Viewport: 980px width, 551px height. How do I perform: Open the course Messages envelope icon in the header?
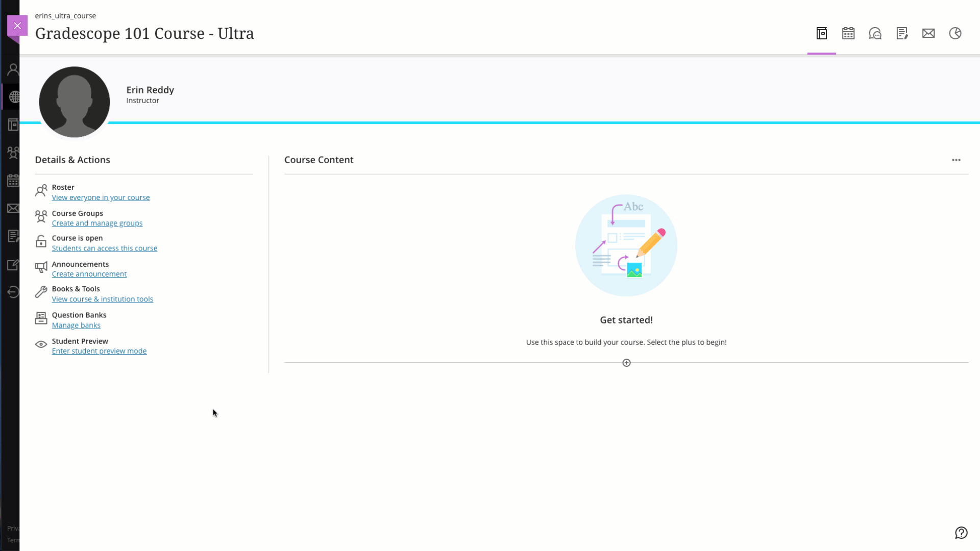click(928, 34)
